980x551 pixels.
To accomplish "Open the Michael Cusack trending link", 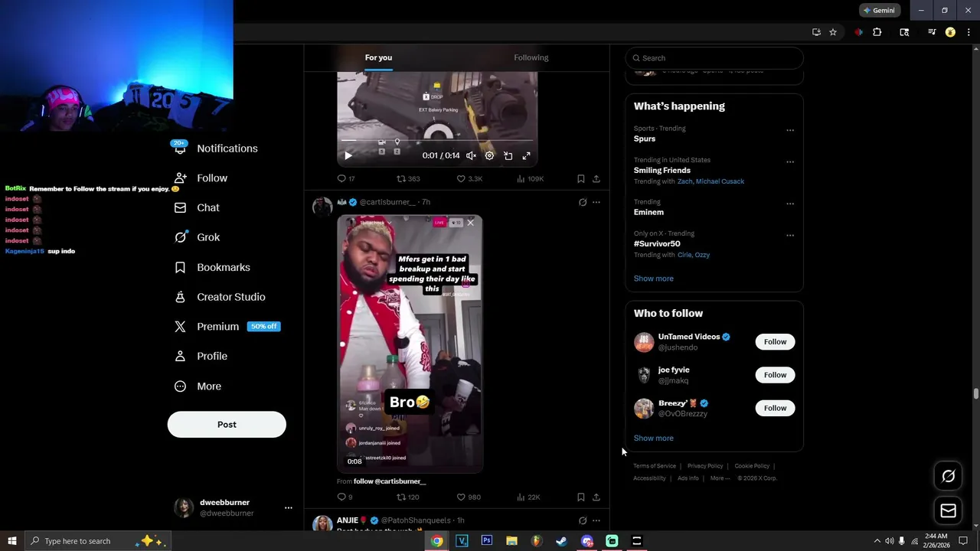I will (720, 181).
